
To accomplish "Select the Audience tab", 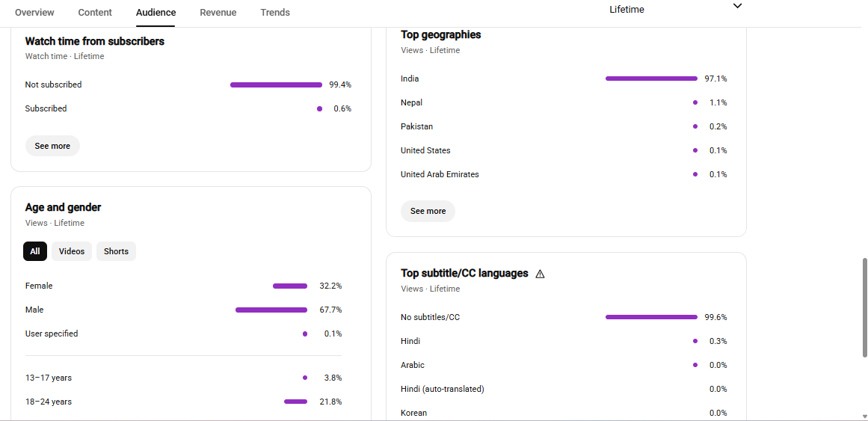I will 156,12.
